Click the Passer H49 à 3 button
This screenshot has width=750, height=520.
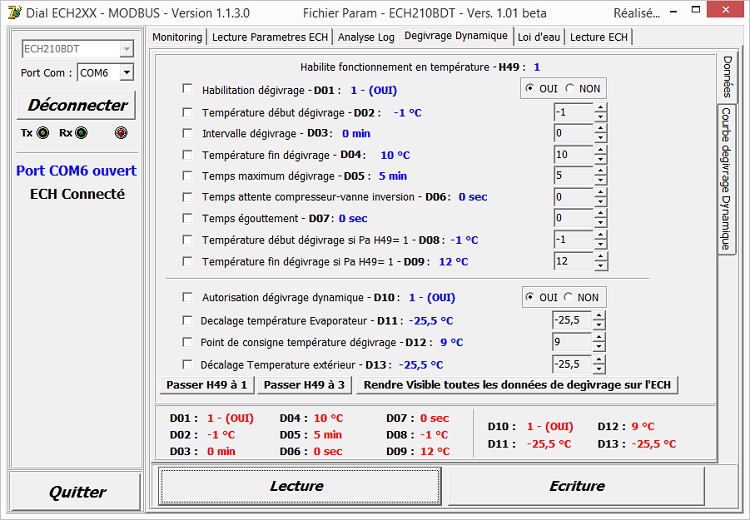pos(304,385)
